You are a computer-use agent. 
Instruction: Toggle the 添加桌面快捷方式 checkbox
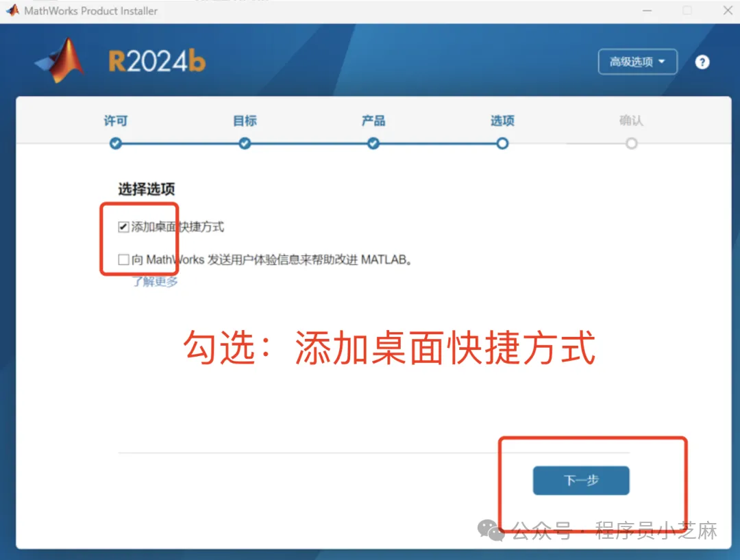point(123,227)
